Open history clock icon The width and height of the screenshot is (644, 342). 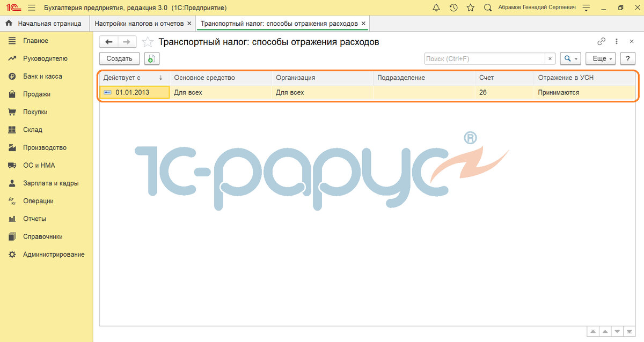pos(453,8)
